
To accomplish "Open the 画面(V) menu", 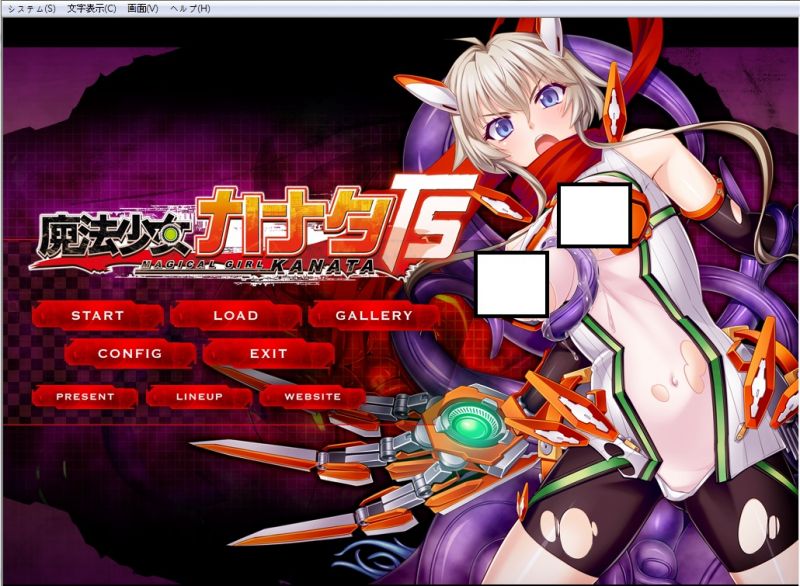I will 143,9.
